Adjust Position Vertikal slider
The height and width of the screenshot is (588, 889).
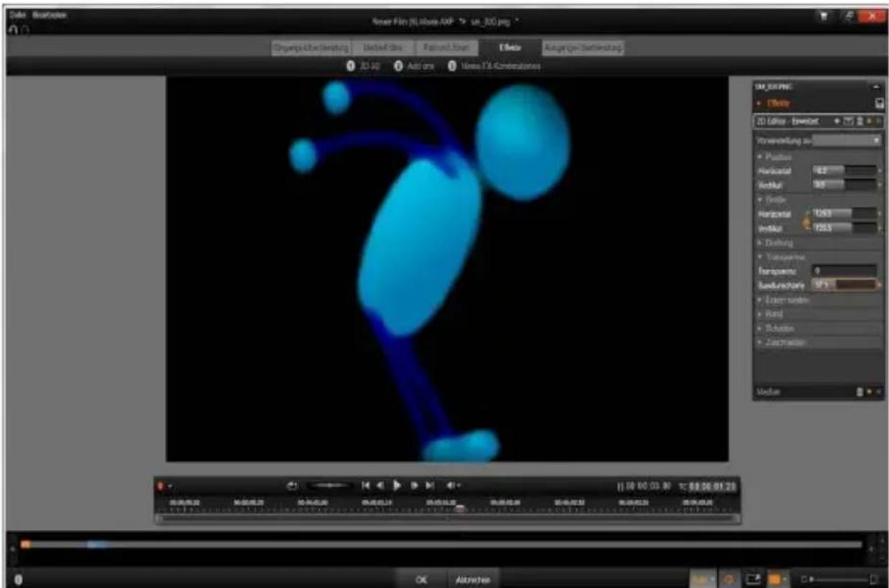pos(844,185)
